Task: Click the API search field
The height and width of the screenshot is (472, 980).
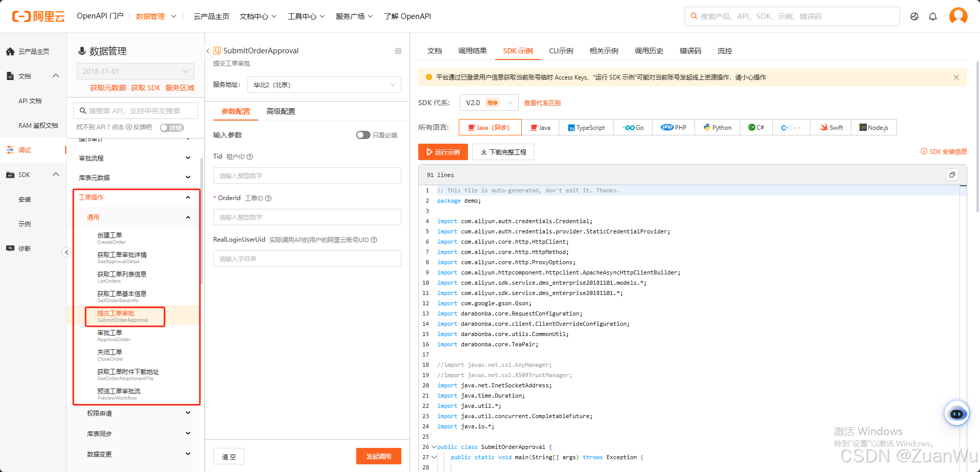Action: pos(135,111)
